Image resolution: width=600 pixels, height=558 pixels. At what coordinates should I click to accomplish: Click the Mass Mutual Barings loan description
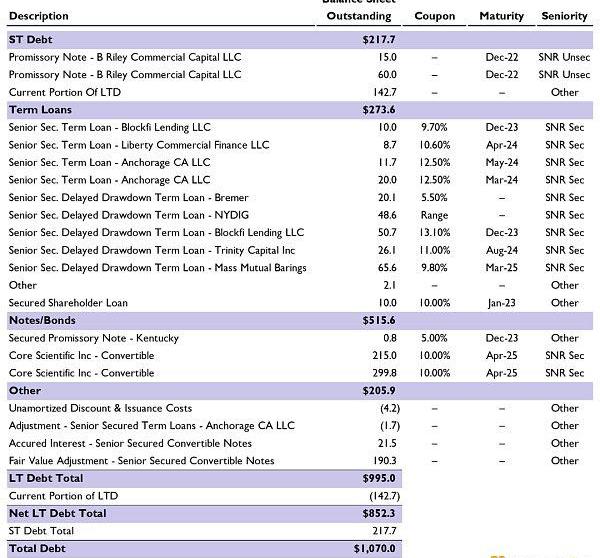157,268
